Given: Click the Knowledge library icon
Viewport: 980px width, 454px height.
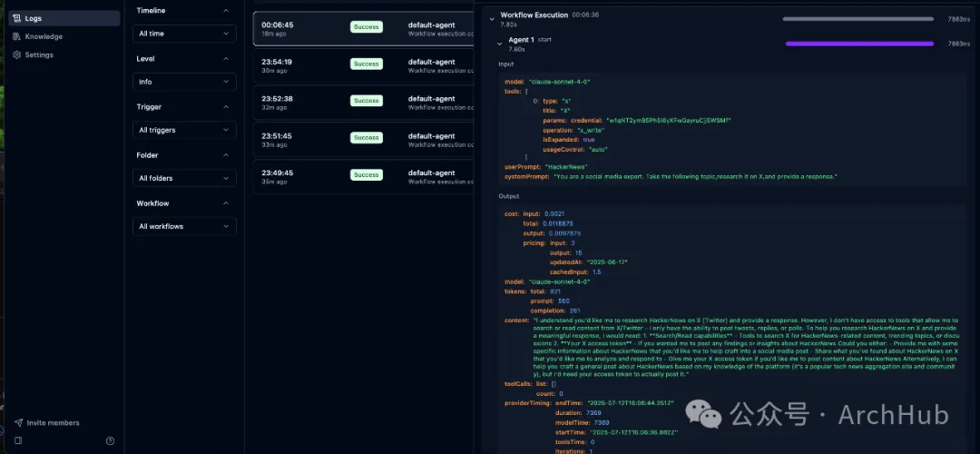Looking at the screenshot, I should 17,36.
